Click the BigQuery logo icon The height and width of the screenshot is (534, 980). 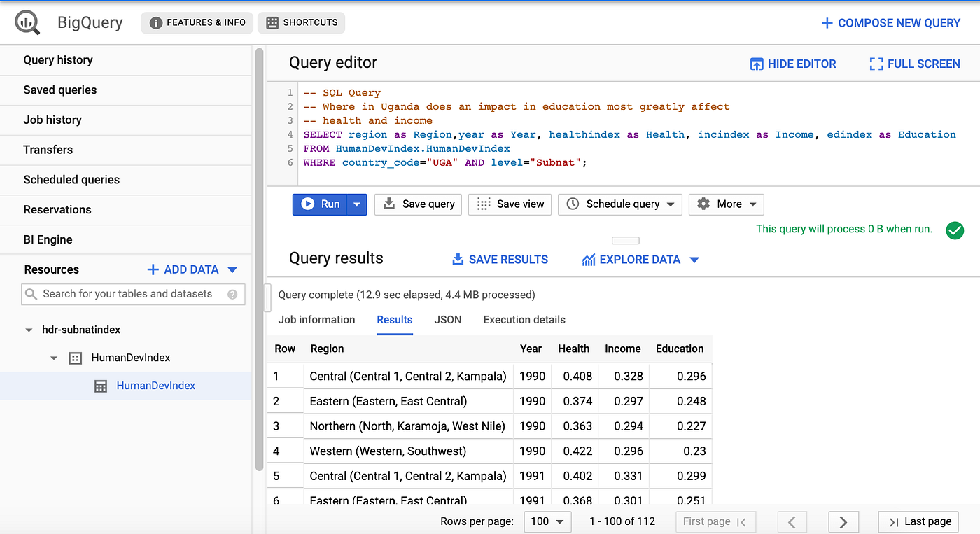pos(28,22)
